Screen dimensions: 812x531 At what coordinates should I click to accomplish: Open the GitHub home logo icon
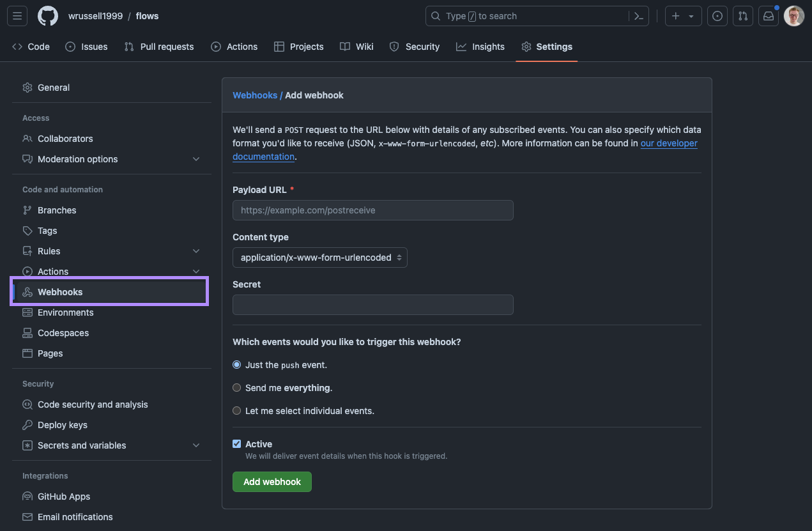[x=47, y=15]
